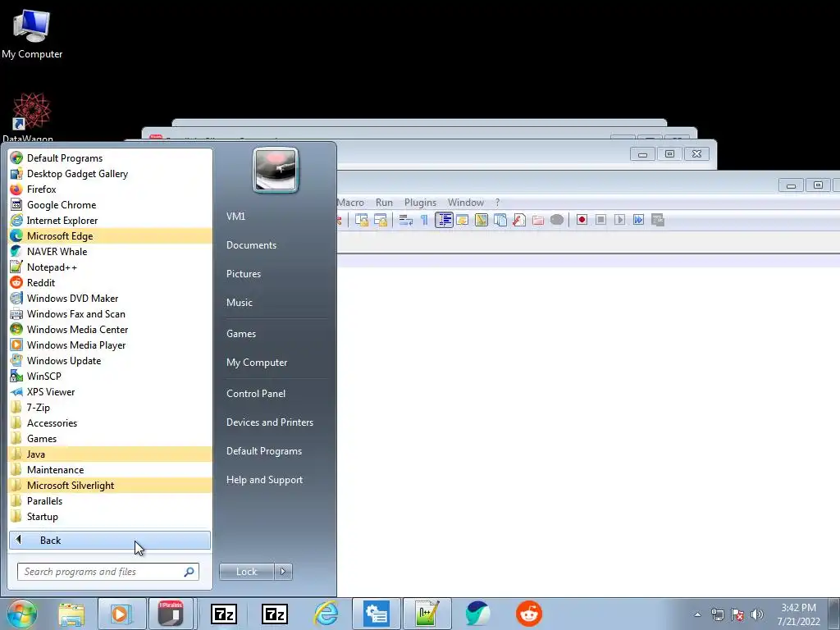Start recording macro in Notepad++ toolbar
The width and height of the screenshot is (840, 630).
click(582, 220)
